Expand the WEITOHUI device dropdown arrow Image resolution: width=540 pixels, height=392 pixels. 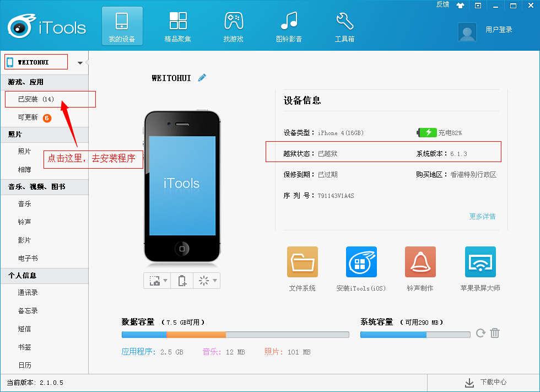[80, 63]
